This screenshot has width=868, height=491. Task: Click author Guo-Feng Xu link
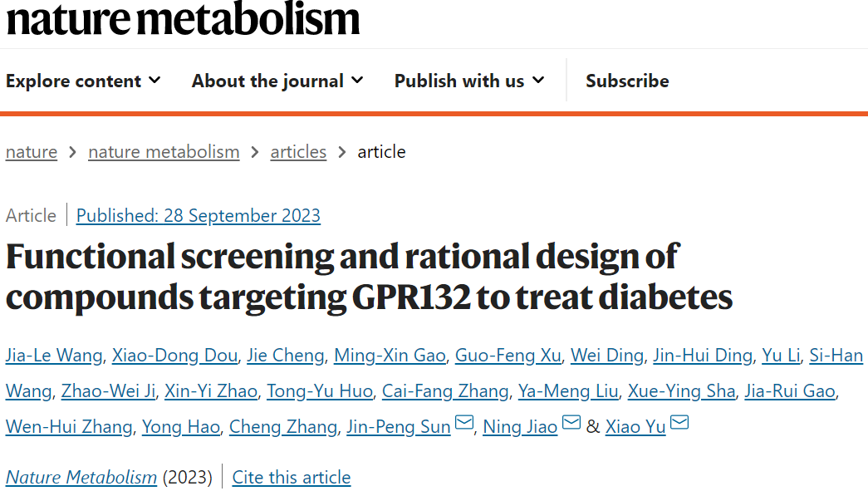[x=508, y=356]
